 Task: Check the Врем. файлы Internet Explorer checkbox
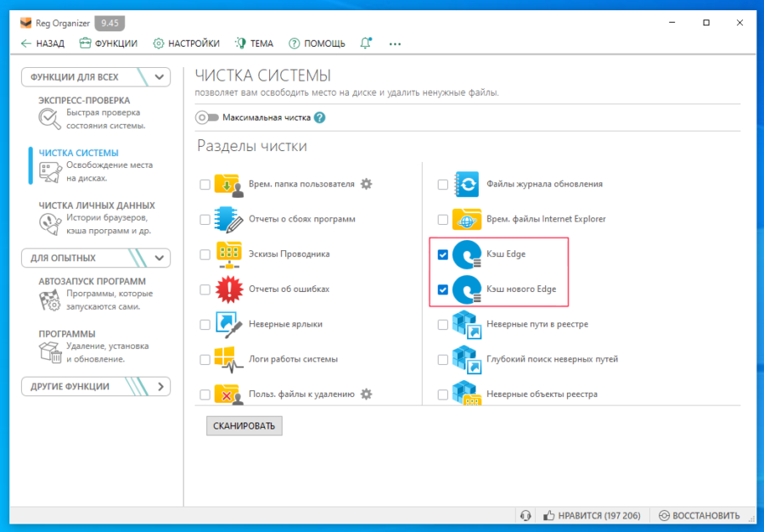442,220
